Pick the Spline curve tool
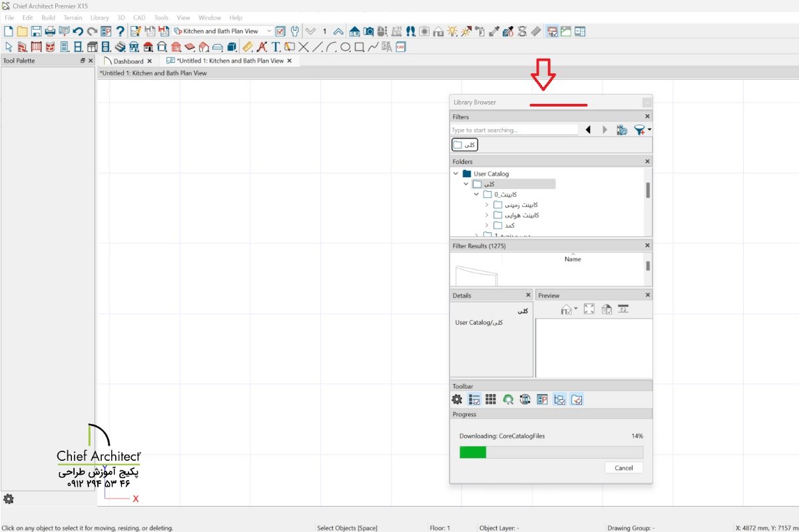The image size is (799, 532). coord(373,47)
